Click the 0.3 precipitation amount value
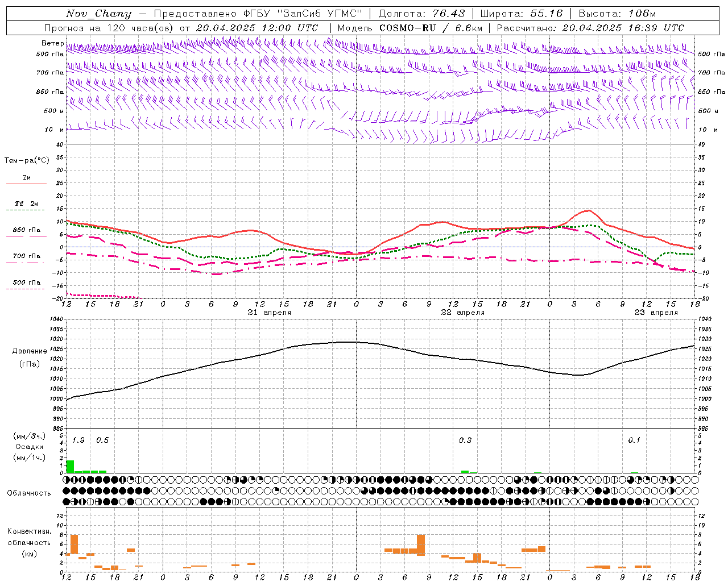The width and height of the screenshot is (728, 582). click(x=465, y=440)
